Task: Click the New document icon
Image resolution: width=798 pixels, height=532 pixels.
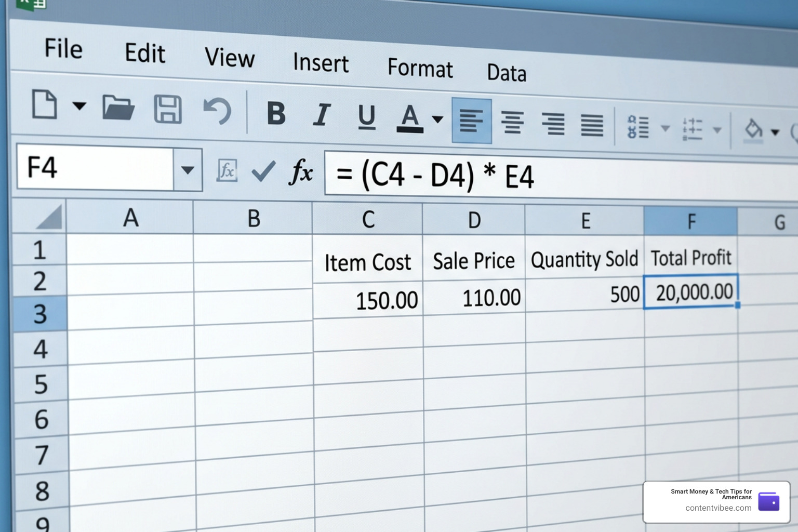Action: click(x=45, y=104)
